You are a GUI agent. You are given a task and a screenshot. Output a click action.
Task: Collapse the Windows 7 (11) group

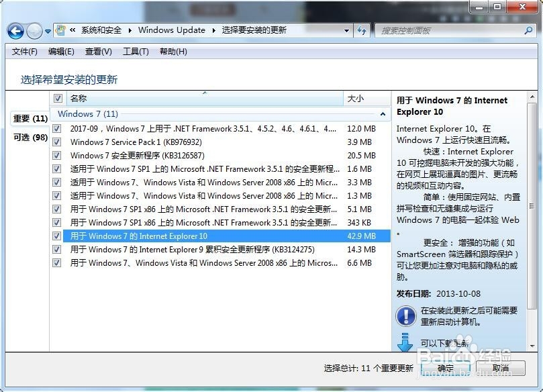tap(383, 114)
